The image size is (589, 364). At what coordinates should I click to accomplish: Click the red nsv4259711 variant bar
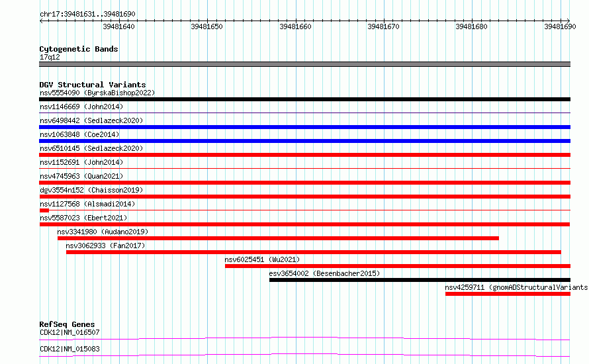point(508,294)
